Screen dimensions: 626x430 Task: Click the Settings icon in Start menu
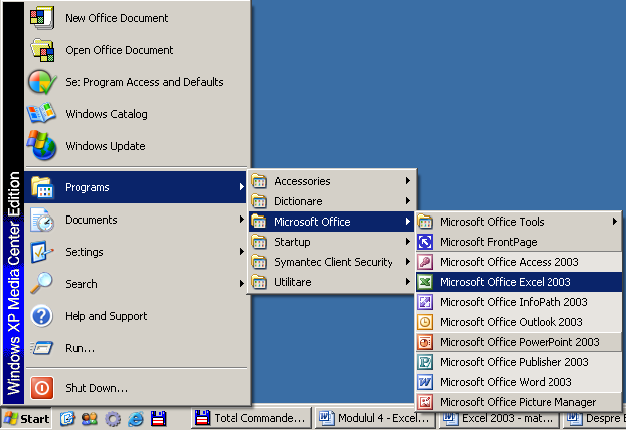[42, 252]
